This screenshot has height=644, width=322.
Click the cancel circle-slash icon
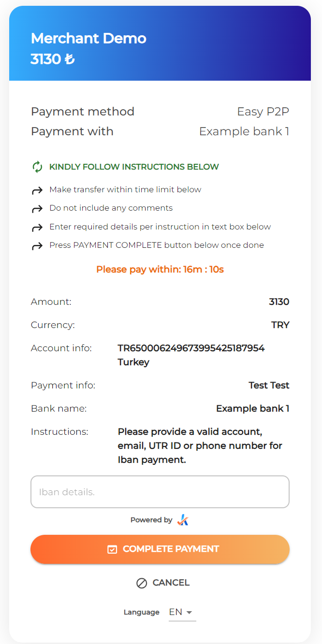tap(142, 583)
